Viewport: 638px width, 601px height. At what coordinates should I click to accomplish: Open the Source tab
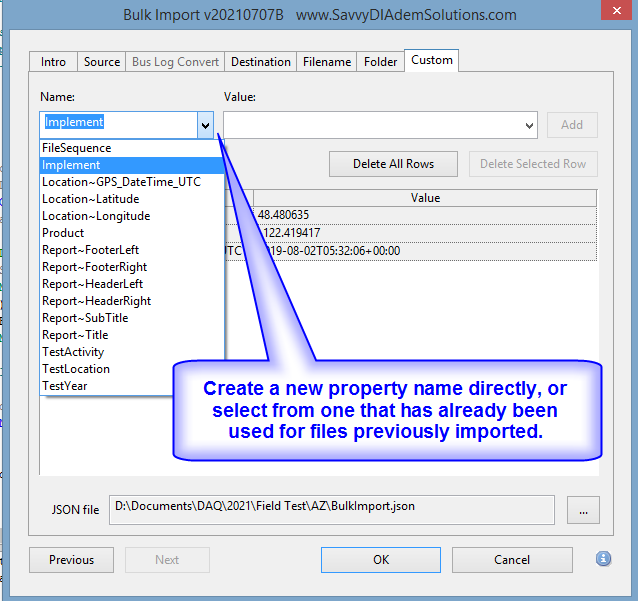[x=102, y=62]
